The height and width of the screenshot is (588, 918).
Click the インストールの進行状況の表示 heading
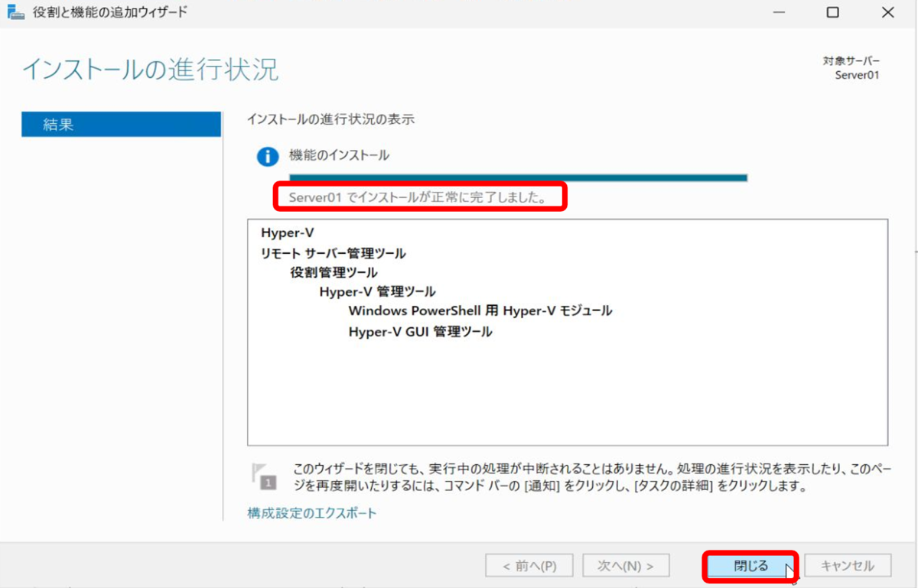coord(330,119)
